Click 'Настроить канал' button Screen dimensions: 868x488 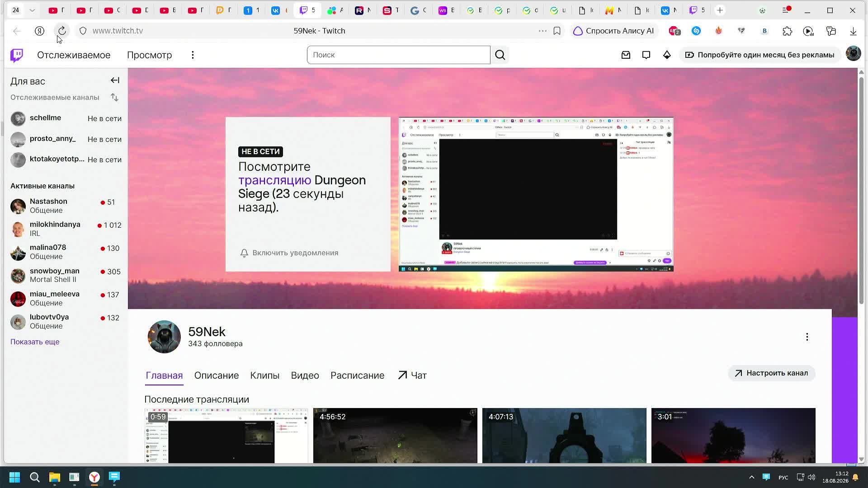coord(772,373)
